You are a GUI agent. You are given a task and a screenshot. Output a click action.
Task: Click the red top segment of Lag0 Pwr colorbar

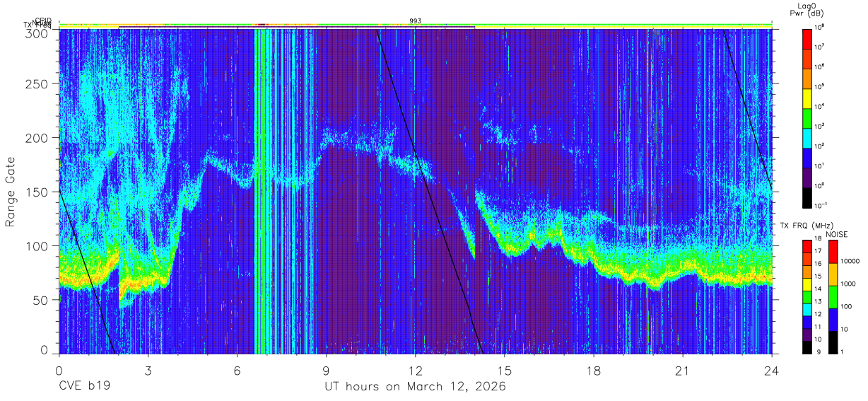[x=807, y=37]
